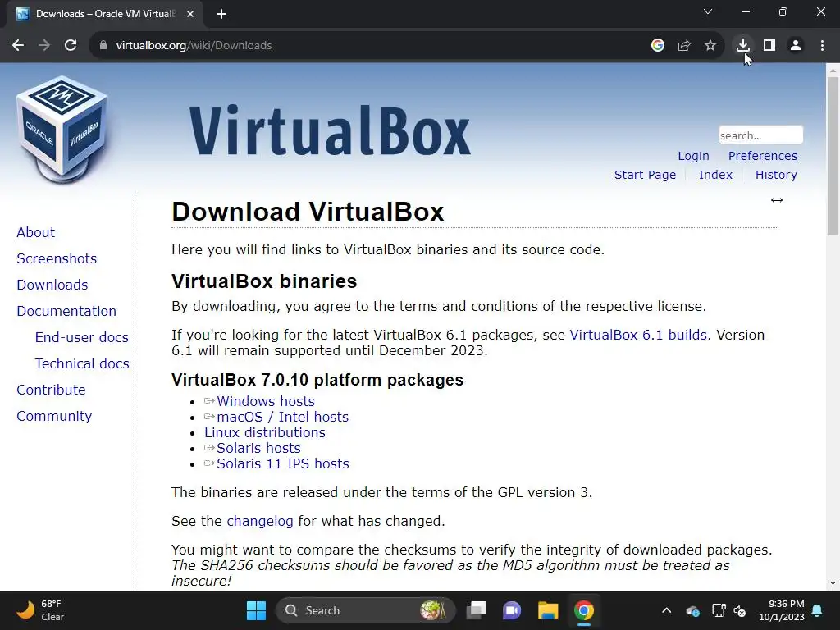The height and width of the screenshot is (630, 840).
Task: Click the address bar URL
Action: coord(194,46)
